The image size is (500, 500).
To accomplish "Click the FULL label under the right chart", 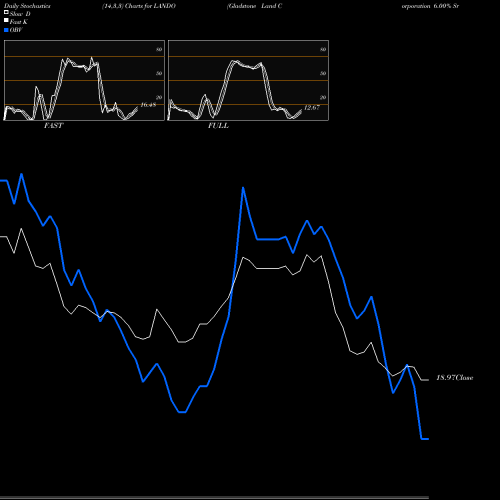I will (218, 126).
